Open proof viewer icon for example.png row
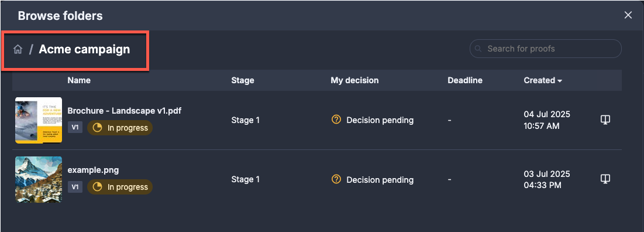 coord(605,179)
